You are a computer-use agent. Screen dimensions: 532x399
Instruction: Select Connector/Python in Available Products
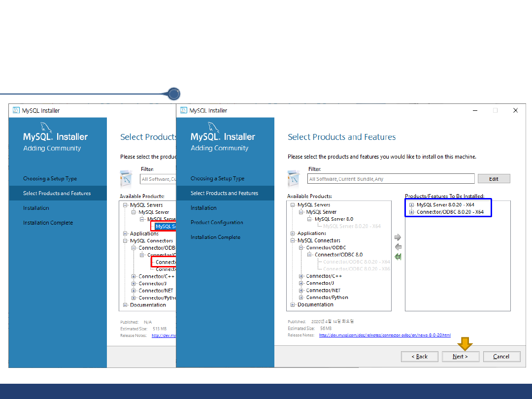pos(327,298)
